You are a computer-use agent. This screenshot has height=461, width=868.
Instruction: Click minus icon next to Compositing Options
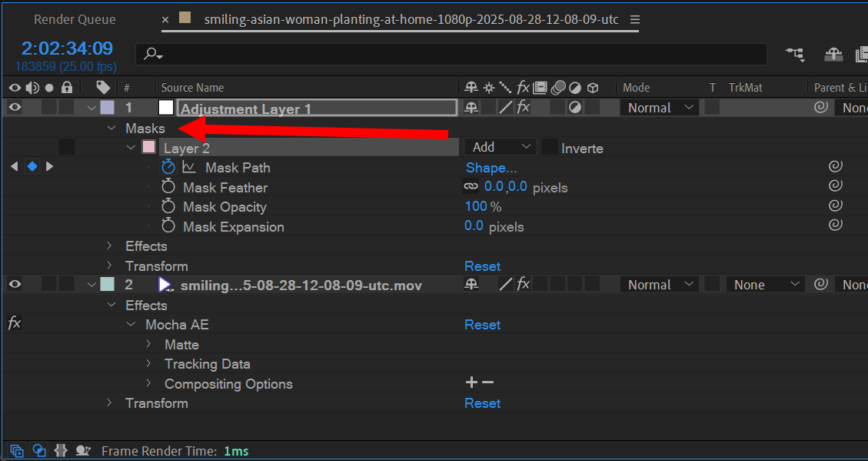point(487,382)
